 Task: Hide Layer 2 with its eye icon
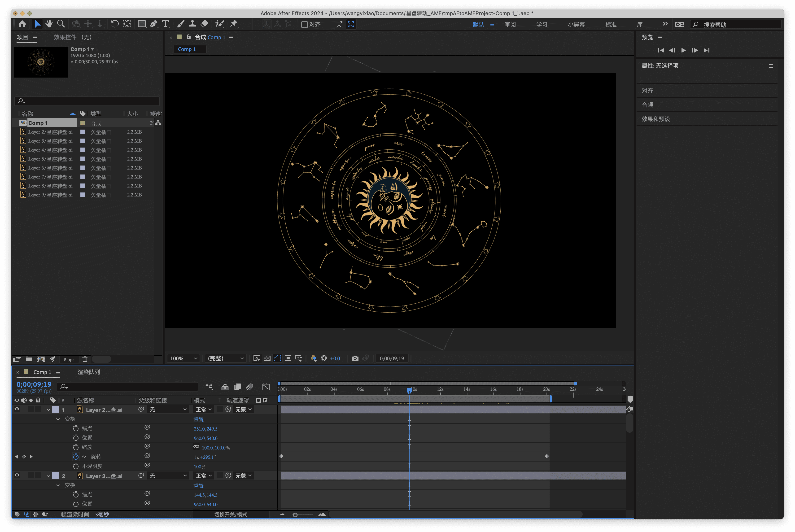[17, 409]
